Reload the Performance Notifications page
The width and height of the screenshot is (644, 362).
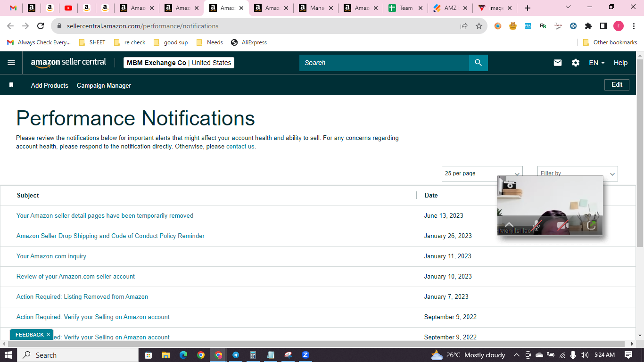coord(41,26)
